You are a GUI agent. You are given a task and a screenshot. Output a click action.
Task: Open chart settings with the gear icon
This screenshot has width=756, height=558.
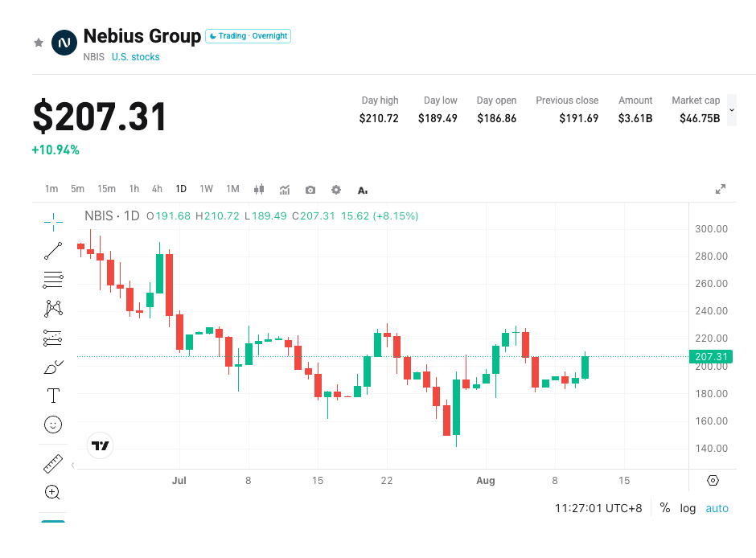(336, 190)
